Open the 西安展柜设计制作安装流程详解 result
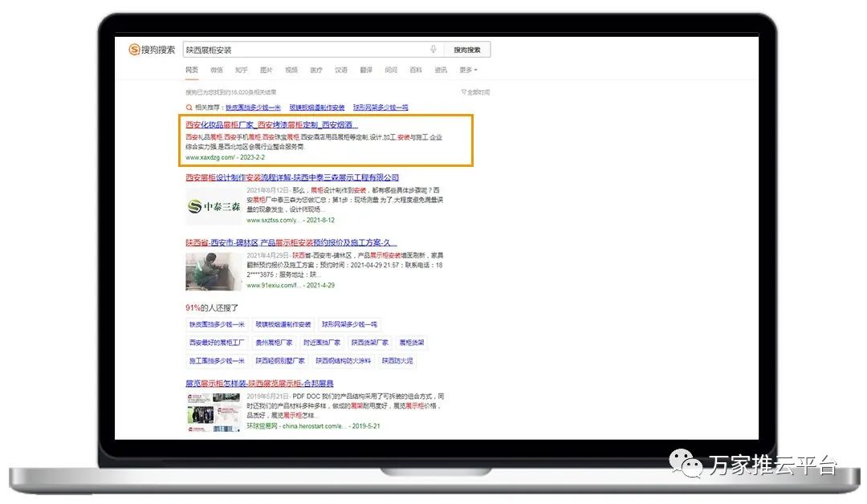The height and width of the screenshot is (504, 867). tap(292, 177)
